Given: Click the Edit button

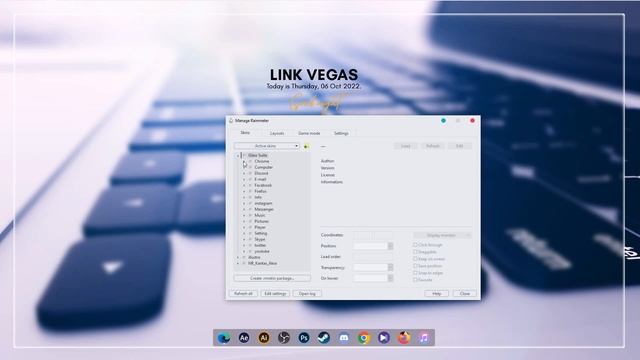Looking at the screenshot, I should [x=460, y=146].
